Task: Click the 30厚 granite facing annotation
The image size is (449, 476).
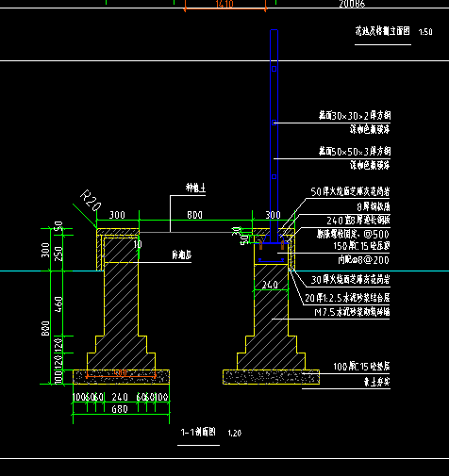Action: 351,279
